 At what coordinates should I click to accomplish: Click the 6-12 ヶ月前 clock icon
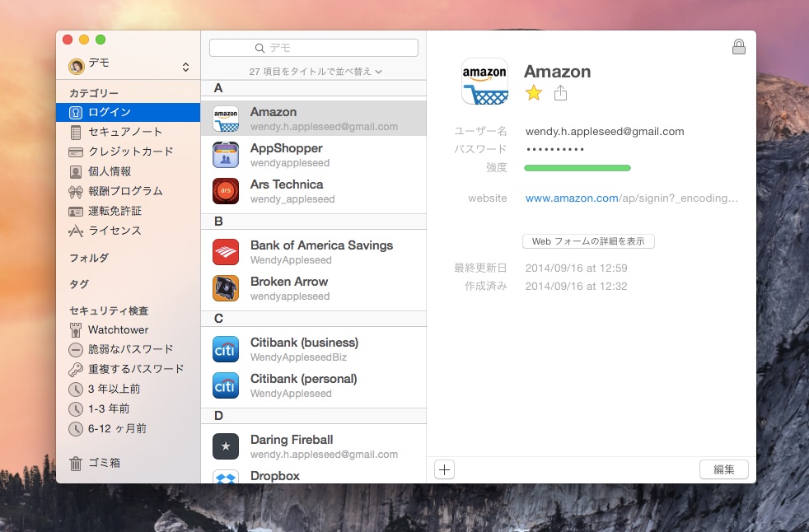pyautogui.click(x=76, y=429)
